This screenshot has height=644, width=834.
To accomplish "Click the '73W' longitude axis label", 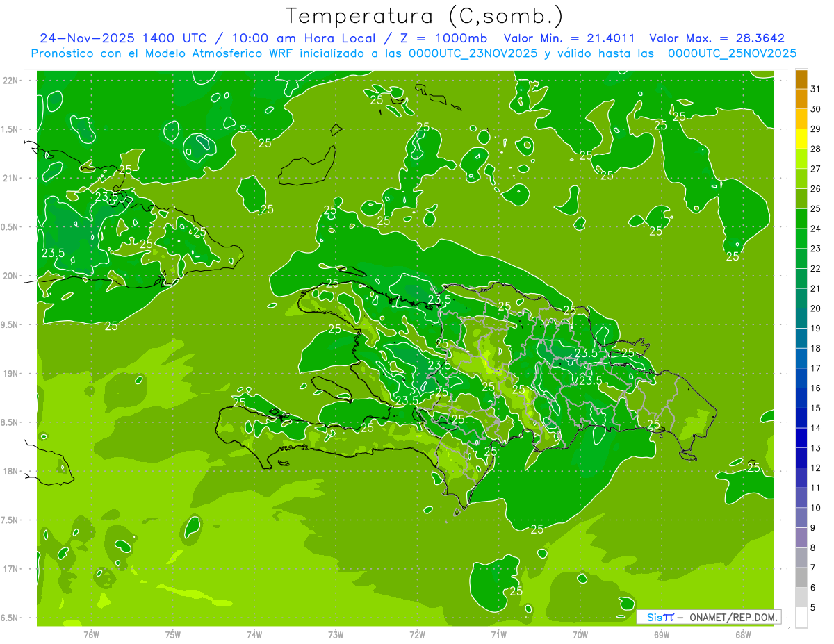I will 336,634.
